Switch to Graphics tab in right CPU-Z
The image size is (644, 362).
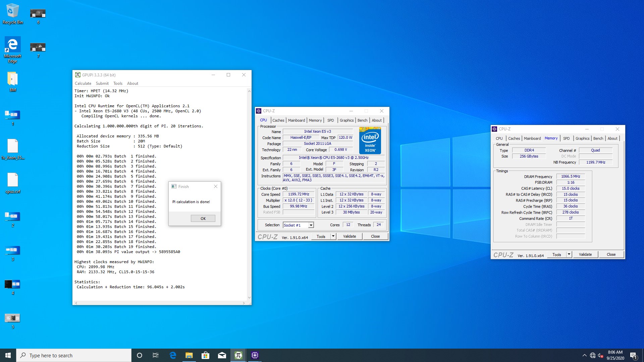tap(582, 138)
